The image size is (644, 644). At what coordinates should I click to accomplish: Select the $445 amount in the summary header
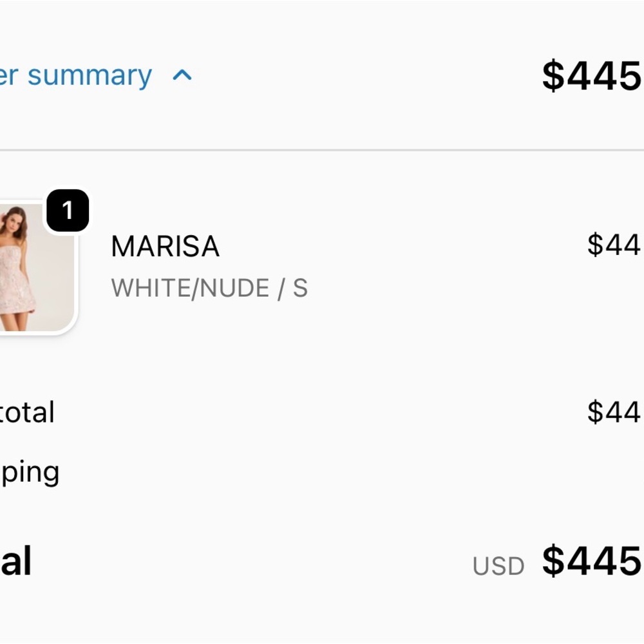tap(592, 76)
